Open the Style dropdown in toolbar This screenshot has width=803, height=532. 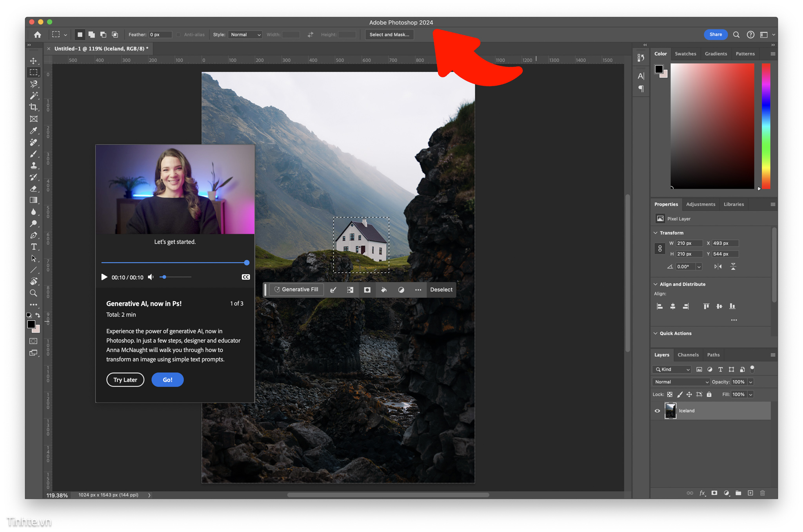coord(245,34)
